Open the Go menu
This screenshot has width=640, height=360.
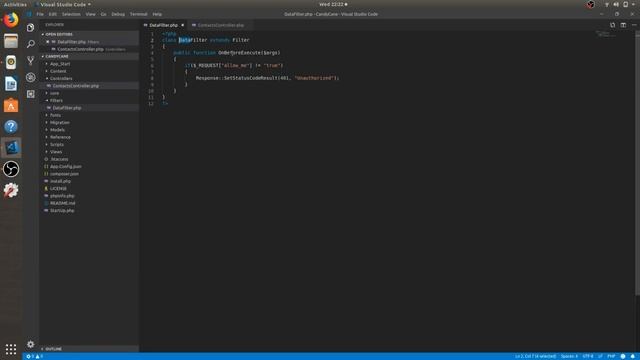(103, 14)
